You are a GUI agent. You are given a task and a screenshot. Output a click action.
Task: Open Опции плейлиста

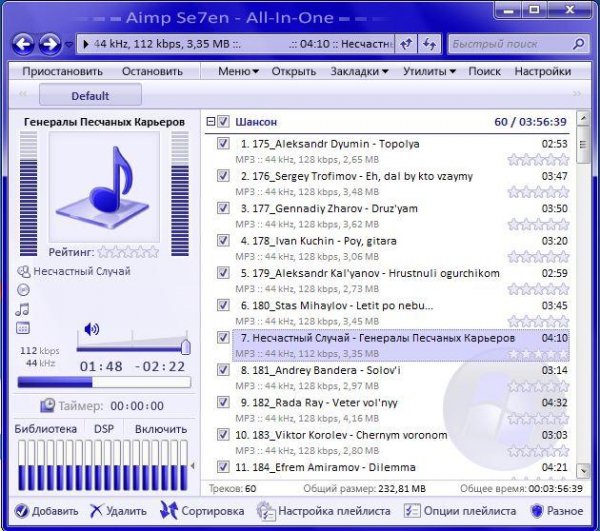pos(460,511)
